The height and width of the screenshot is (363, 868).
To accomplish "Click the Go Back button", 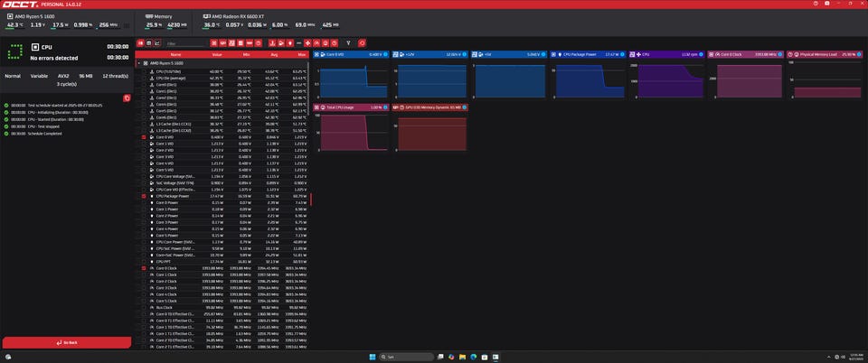I will pyautogui.click(x=66, y=342).
